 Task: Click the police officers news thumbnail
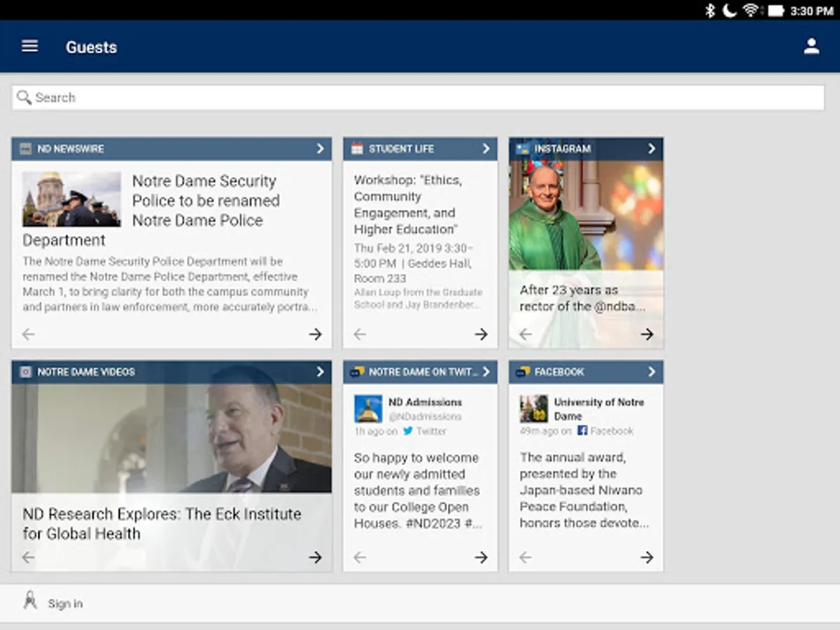[x=71, y=199]
